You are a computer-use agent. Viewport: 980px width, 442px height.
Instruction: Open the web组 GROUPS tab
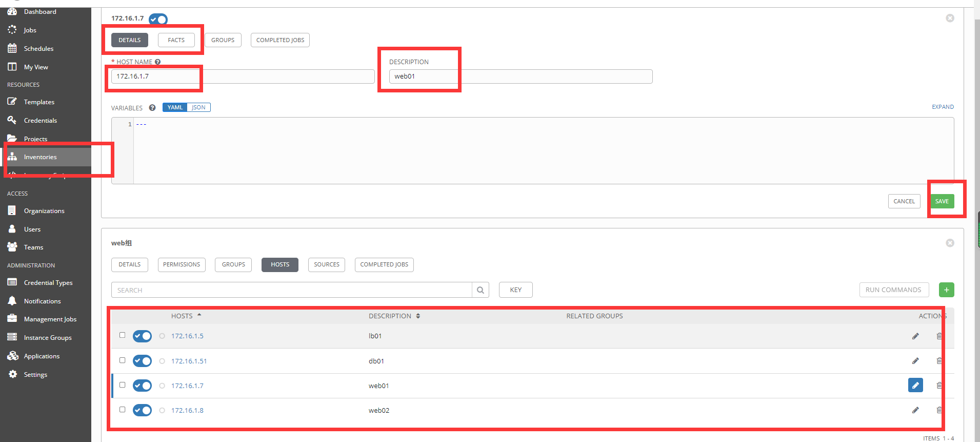click(233, 265)
